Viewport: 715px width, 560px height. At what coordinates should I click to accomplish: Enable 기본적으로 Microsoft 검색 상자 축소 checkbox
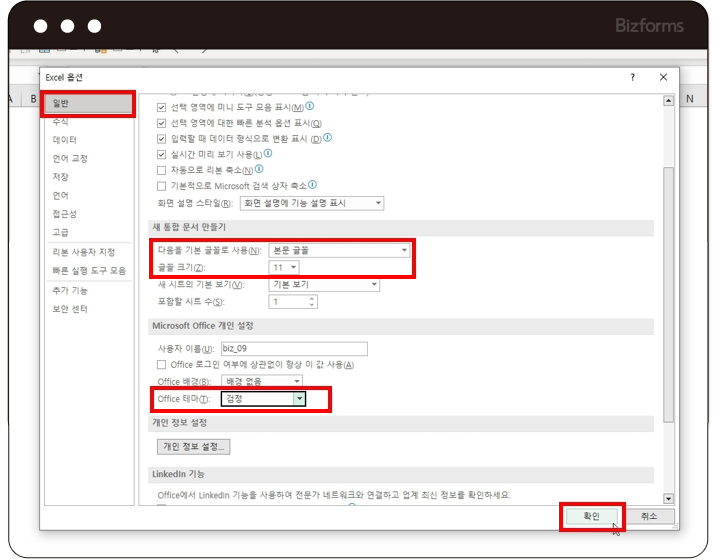click(161, 186)
